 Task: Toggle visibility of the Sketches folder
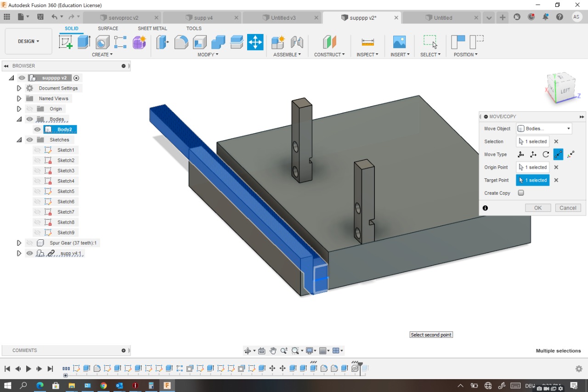[x=30, y=140]
